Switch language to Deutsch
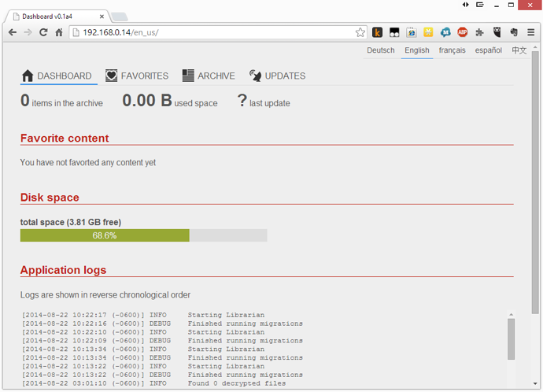This screenshot has width=543, height=392. pos(381,50)
